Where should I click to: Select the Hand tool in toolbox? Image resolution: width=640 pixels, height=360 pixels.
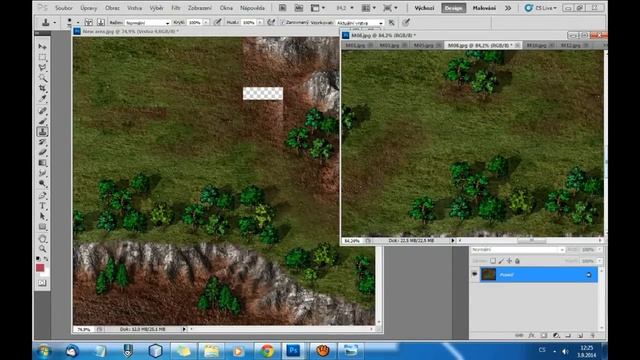42,238
